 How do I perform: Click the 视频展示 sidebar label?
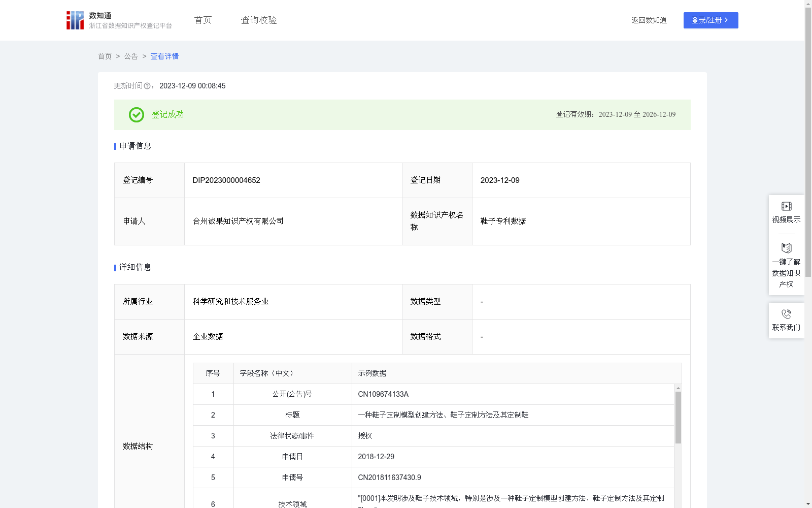pos(787,219)
